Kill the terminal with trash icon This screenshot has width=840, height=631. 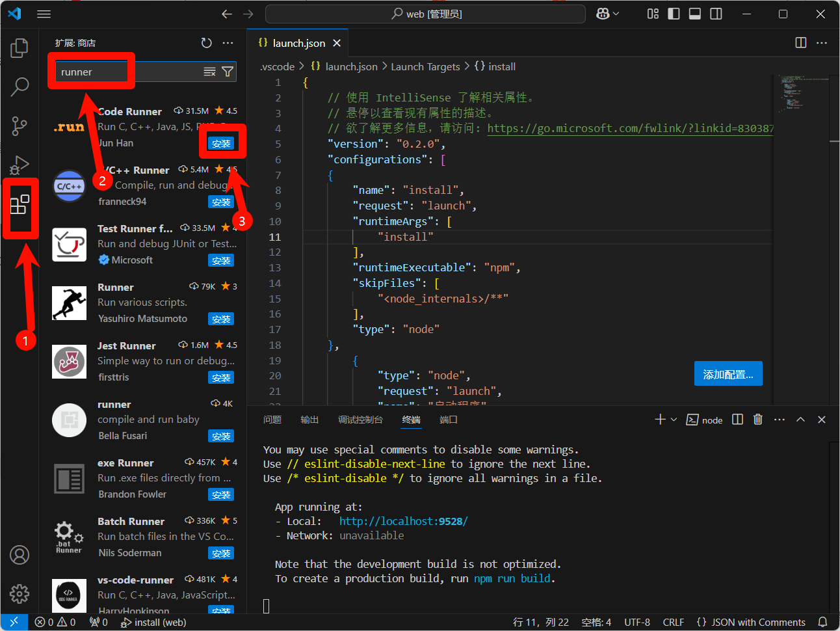pyautogui.click(x=758, y=420)
